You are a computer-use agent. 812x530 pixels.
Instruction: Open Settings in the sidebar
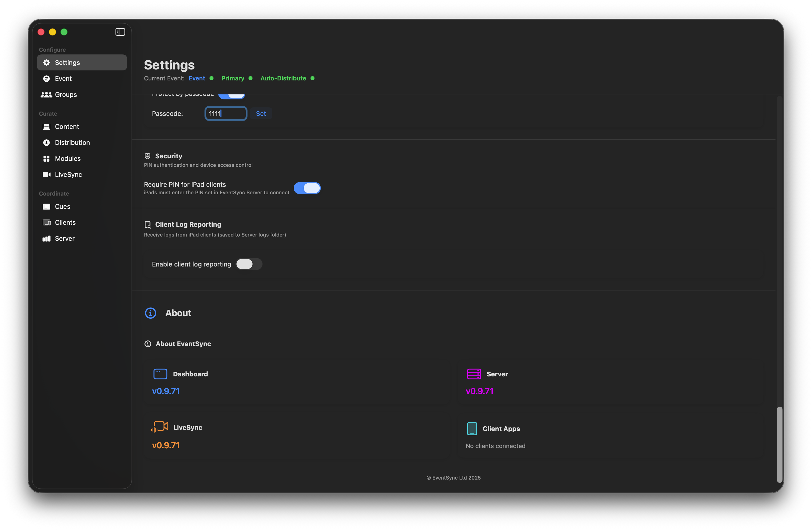[82, 63]
